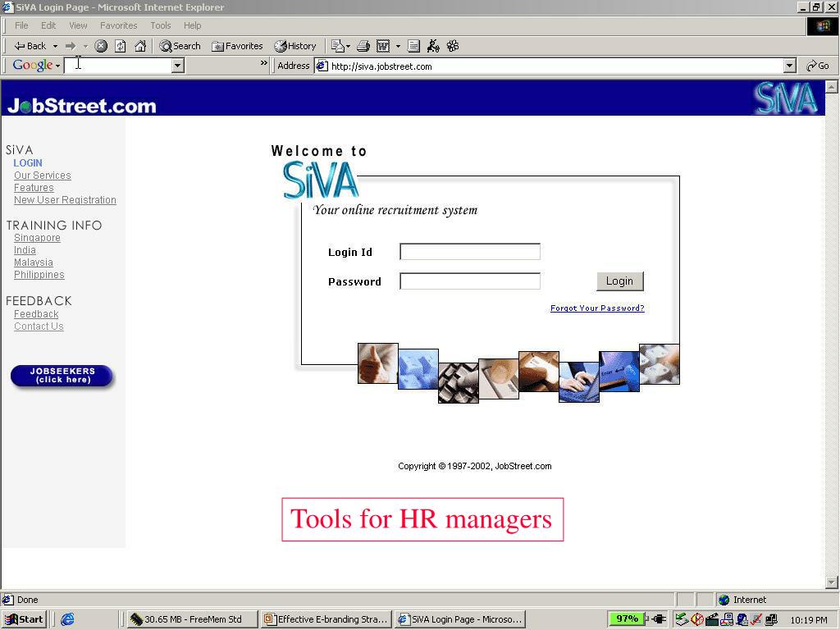Screen dimensions: 840x630
Task: Click the Forward arrow button
Action: tap(71, 46)
